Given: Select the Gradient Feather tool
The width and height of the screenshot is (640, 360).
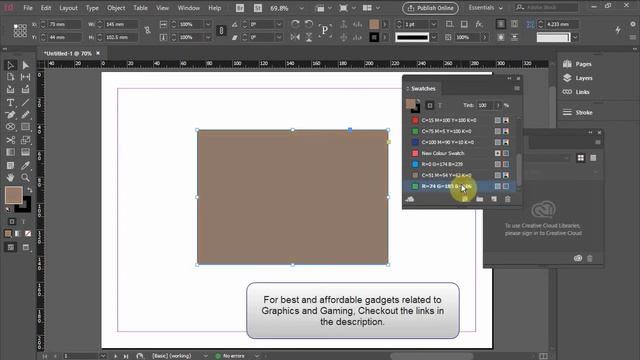Looking at the screenshot, I should (25, 152).
